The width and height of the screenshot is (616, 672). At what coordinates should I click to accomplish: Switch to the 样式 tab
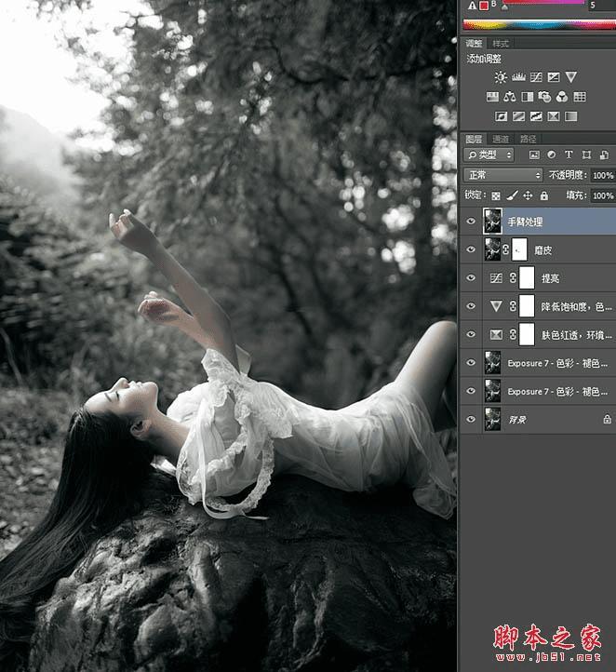(500, 44)
